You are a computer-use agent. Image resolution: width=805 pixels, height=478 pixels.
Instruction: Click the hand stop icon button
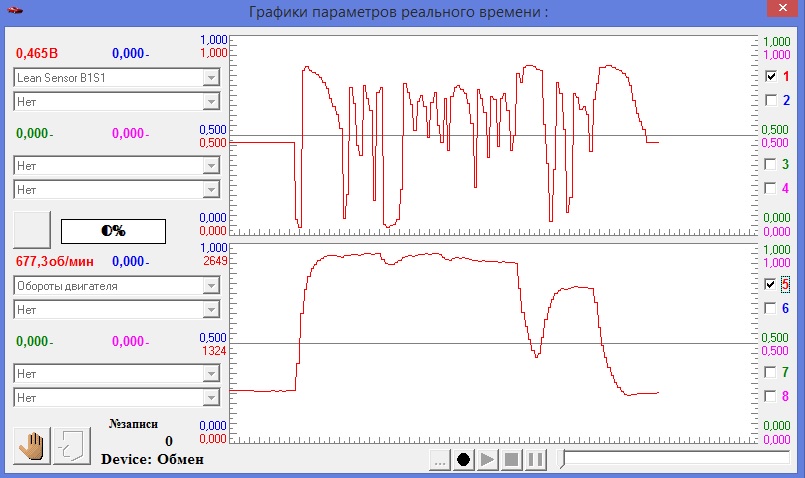pos(33,445)
